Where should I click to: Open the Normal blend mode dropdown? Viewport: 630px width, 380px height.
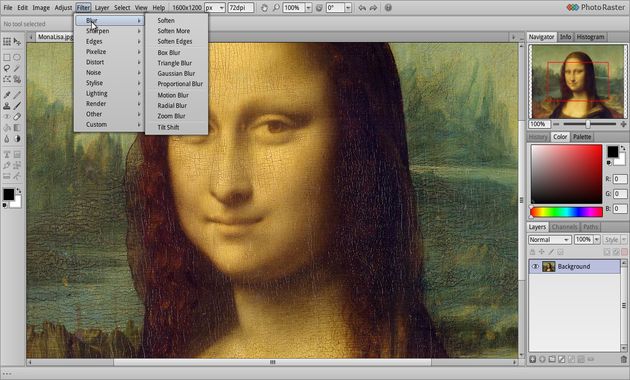tap(550, 240)
